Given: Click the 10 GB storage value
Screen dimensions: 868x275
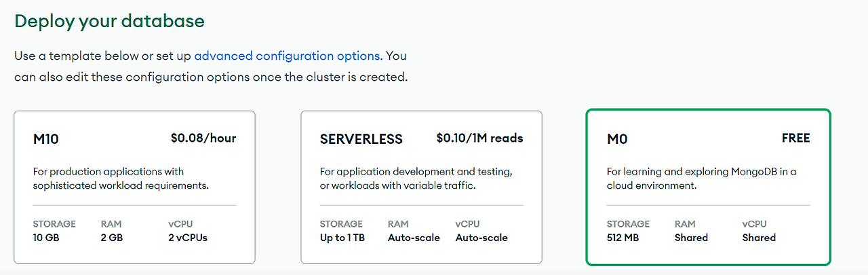Looking at the screenshot, I should 47,238.
